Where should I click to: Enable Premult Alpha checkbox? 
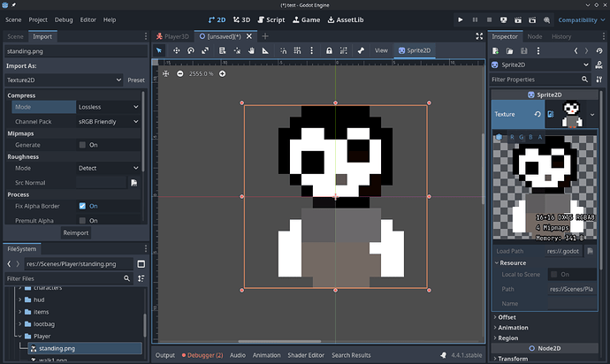[x=82, y=221]
